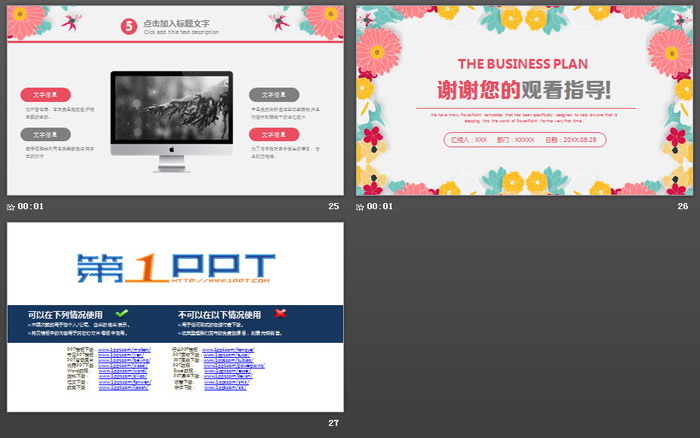Viewport: 700px width, 438px height.
Task: Click the slide number 27 label
Action: click(334, 423)
